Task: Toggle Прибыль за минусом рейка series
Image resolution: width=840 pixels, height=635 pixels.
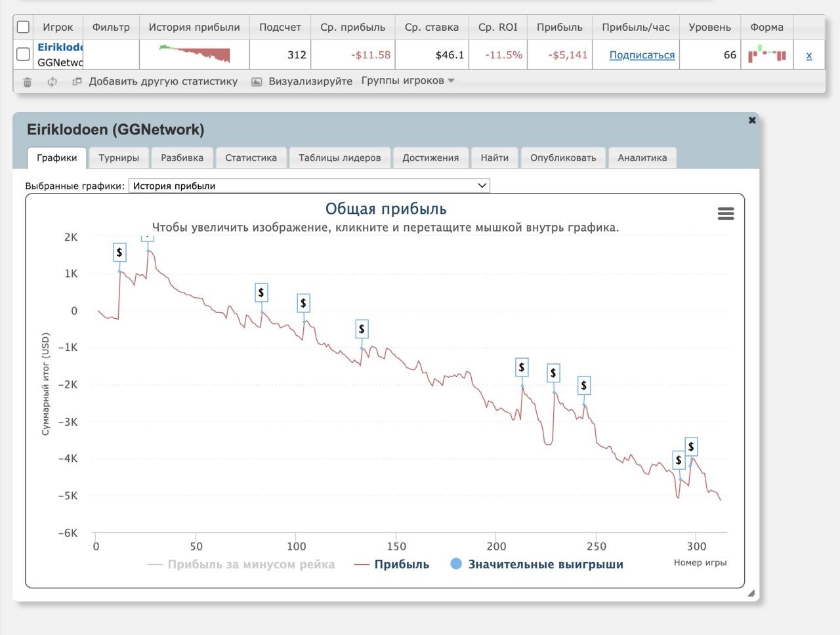Action: 241,564
